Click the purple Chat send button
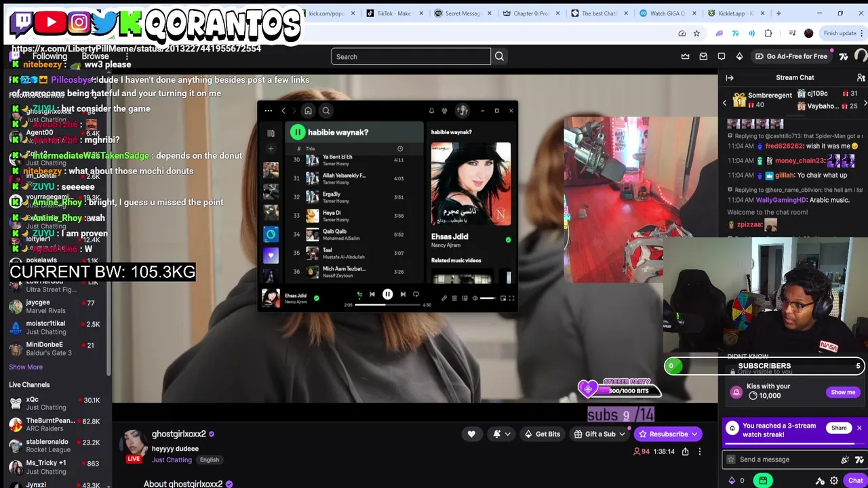The height and width of the screenshot is (488, 868). 855,481
